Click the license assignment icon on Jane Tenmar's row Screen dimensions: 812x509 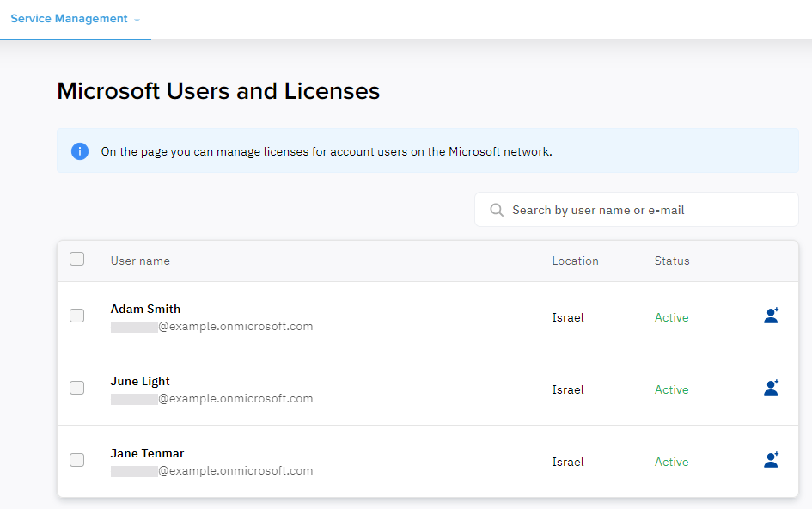[x=771, y=460]
